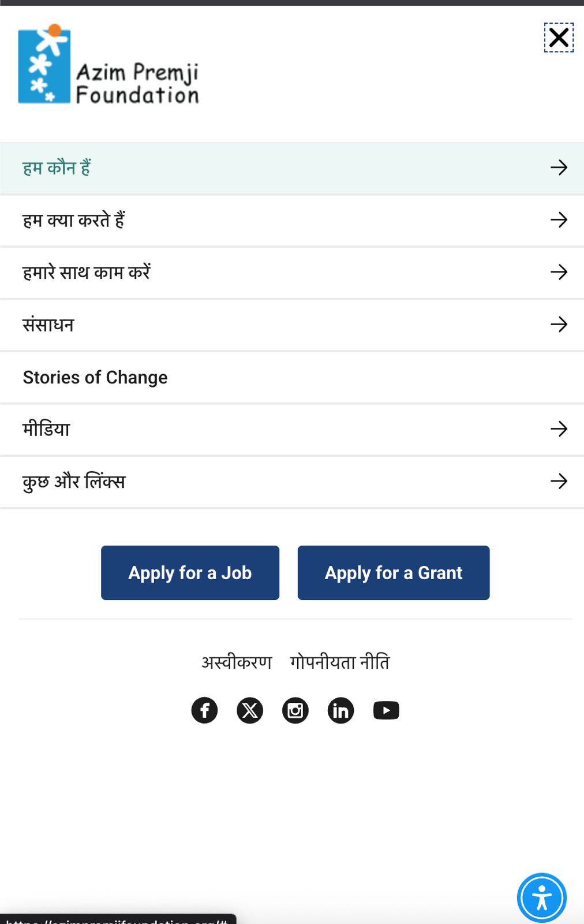584x924 pixels.
Task: Open the X (Twitter) social icon
Action: coord(250,710)
